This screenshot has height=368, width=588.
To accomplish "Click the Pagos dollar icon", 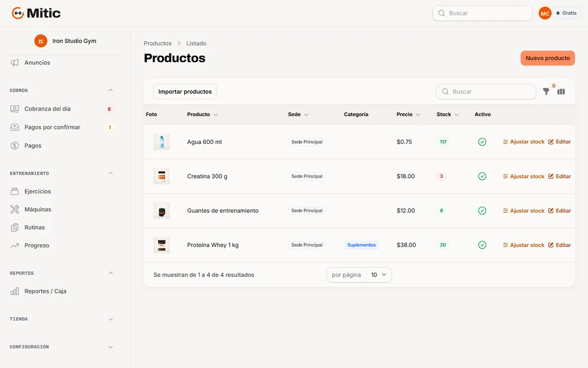I will (15, 146).
